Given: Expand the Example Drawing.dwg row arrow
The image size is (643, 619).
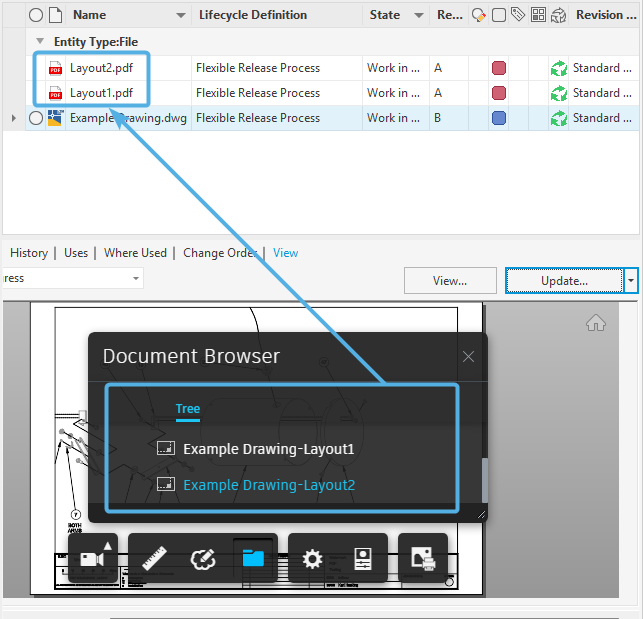Looking at the screenshot, I should 14,118.
